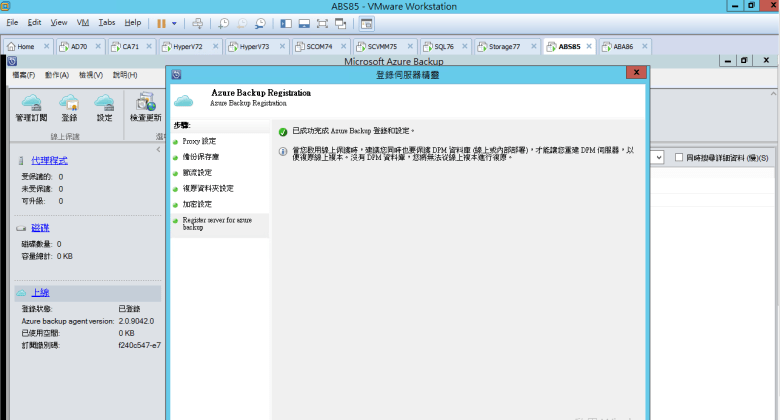Screen dimensions: 780x420
Task: Click the 上線 link in left panel
Action: (x=40, y=292)
